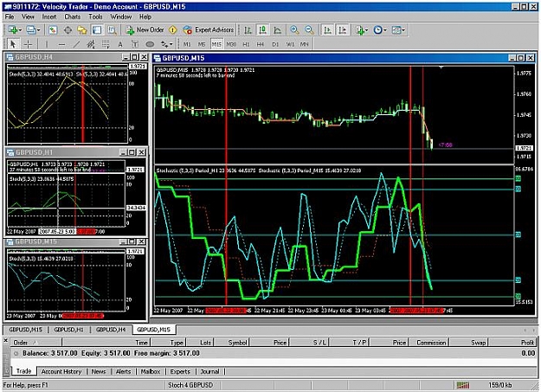Open the Market Watch window icon

point(53,30)
